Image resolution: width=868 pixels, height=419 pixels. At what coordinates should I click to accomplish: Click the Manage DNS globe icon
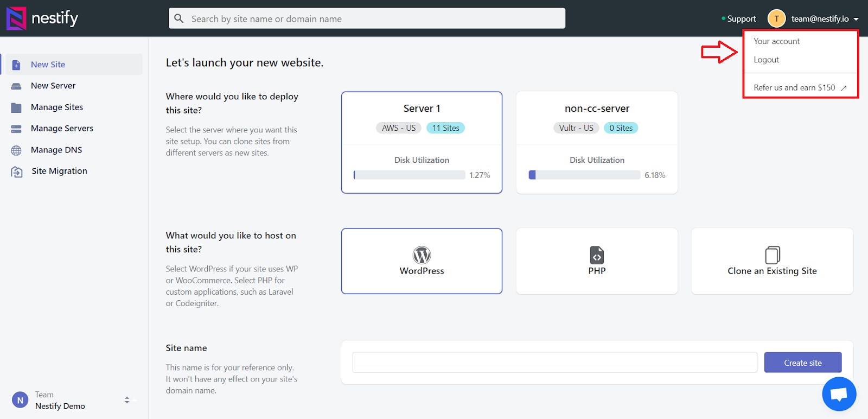tap(16, 150)
